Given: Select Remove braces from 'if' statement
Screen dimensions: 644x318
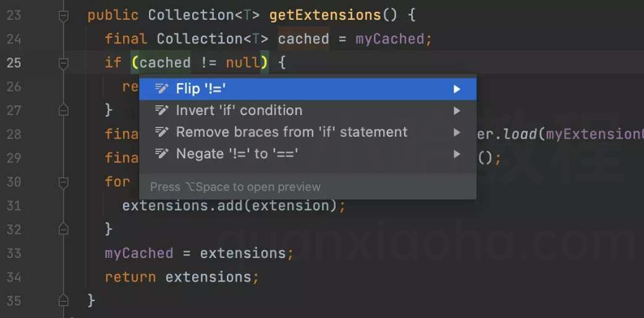Looking at the screenshot, I should (308, 132).
